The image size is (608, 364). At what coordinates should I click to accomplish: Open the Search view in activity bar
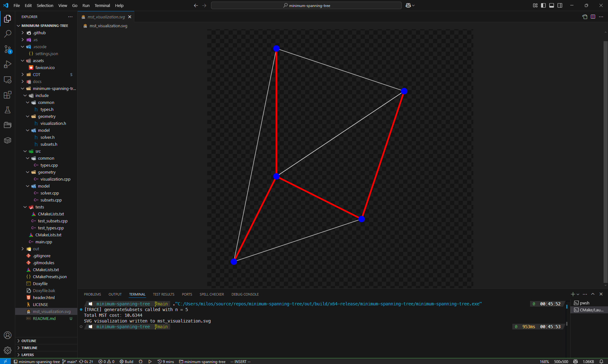pos(8,34)
